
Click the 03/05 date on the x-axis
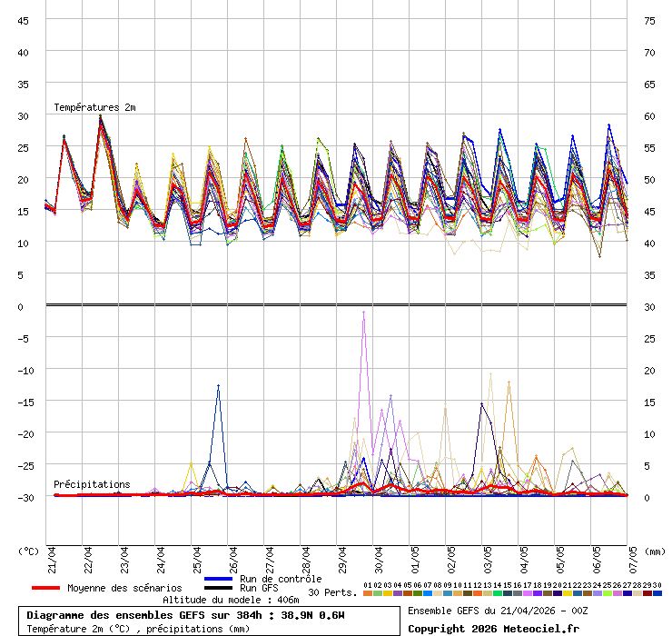pos(488,558)
